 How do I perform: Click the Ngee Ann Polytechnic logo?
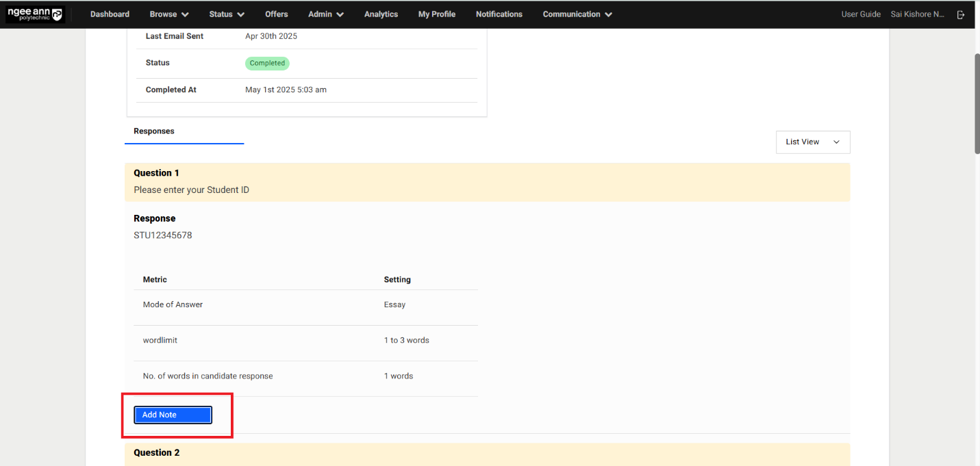[x=35, y=14]
